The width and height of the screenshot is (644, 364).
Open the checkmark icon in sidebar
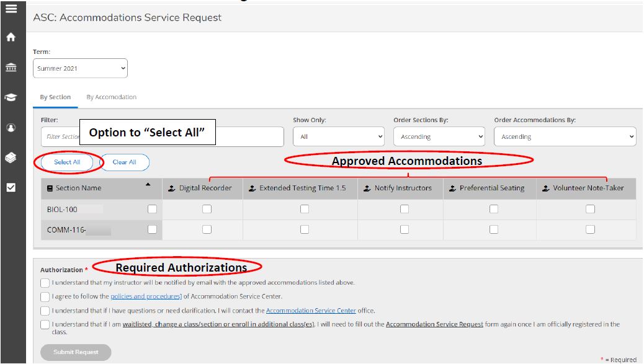click(x=11, y=188)
